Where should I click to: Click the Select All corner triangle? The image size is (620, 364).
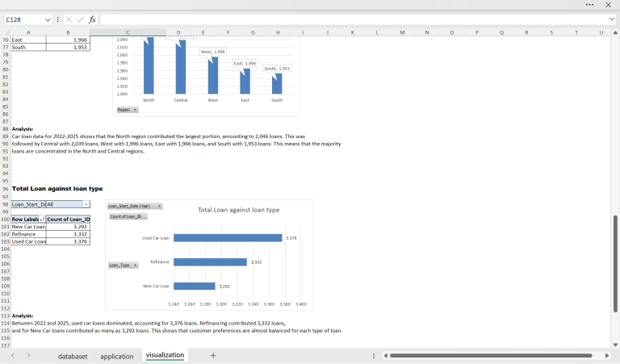6,32
